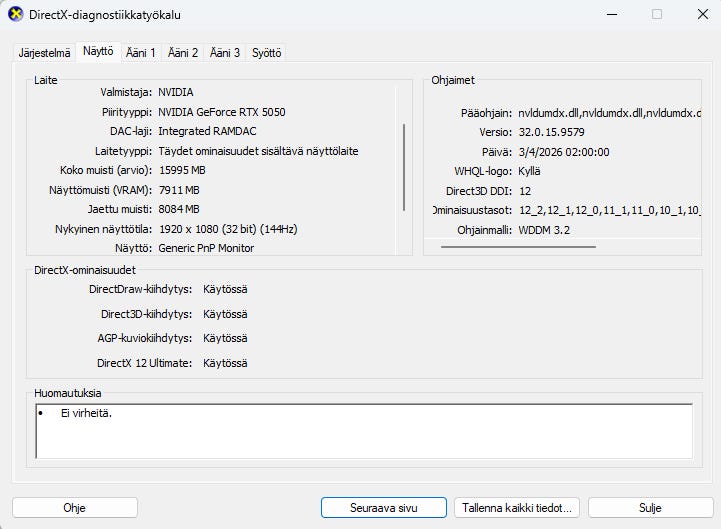Viewport: 721px width, 529px height.
Task: Click the Integrated RAMDAC text
Action: pos(207,131)
